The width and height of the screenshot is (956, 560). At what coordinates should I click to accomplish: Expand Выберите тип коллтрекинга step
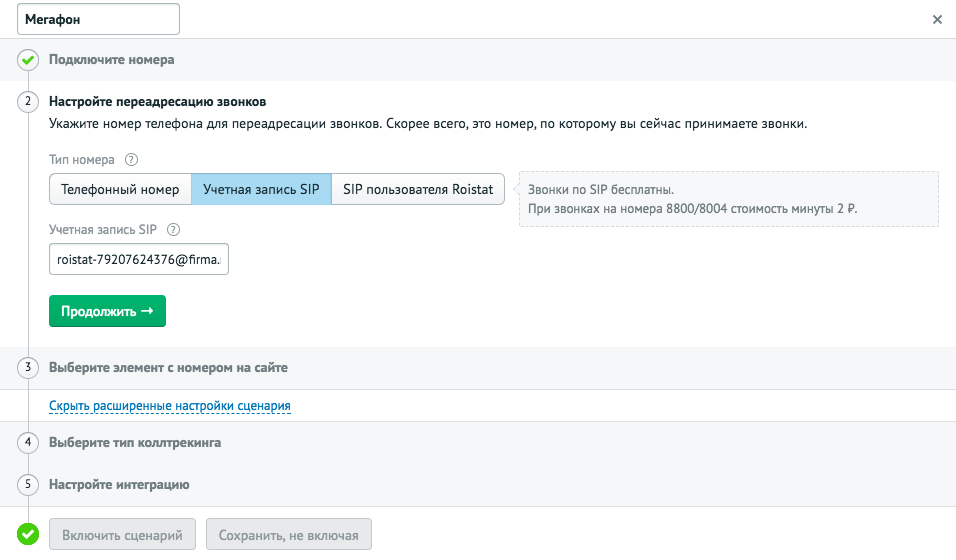pos(135,443)
